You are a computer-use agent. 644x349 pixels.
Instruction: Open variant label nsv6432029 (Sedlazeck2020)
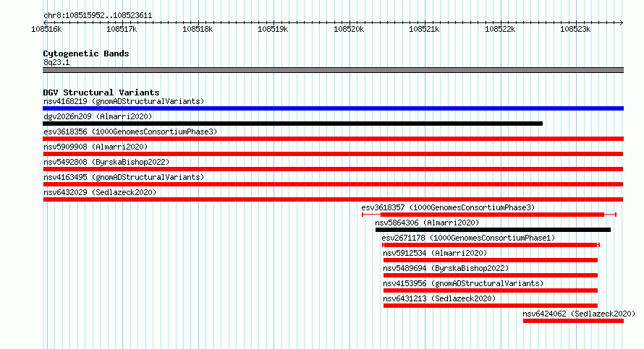point(100,192)
